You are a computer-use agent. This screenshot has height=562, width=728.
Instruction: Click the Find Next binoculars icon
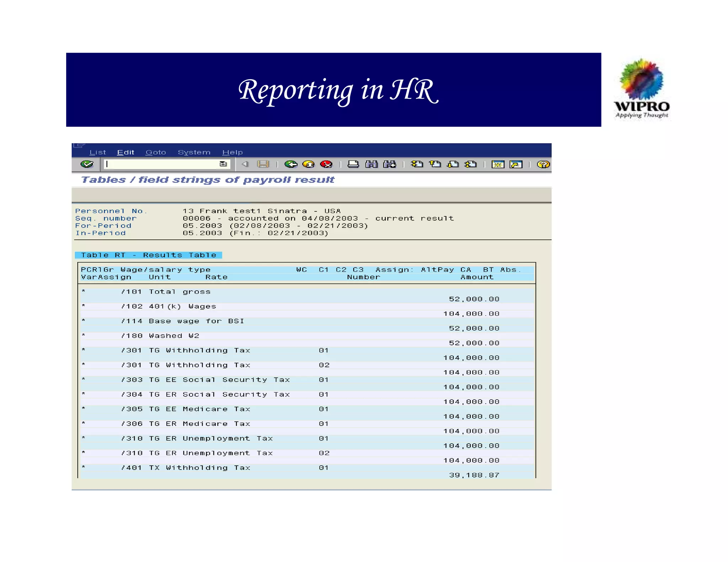click(x=390, y=164)
